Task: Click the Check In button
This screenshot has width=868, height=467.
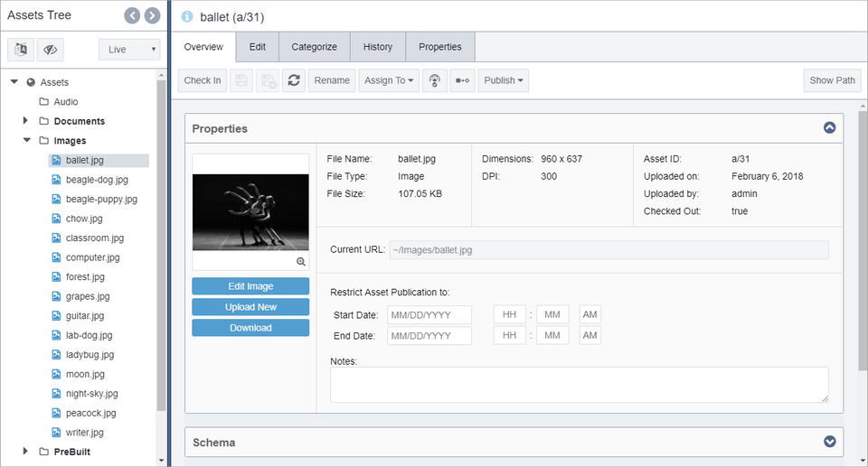Action: click(x=202, y=80)
